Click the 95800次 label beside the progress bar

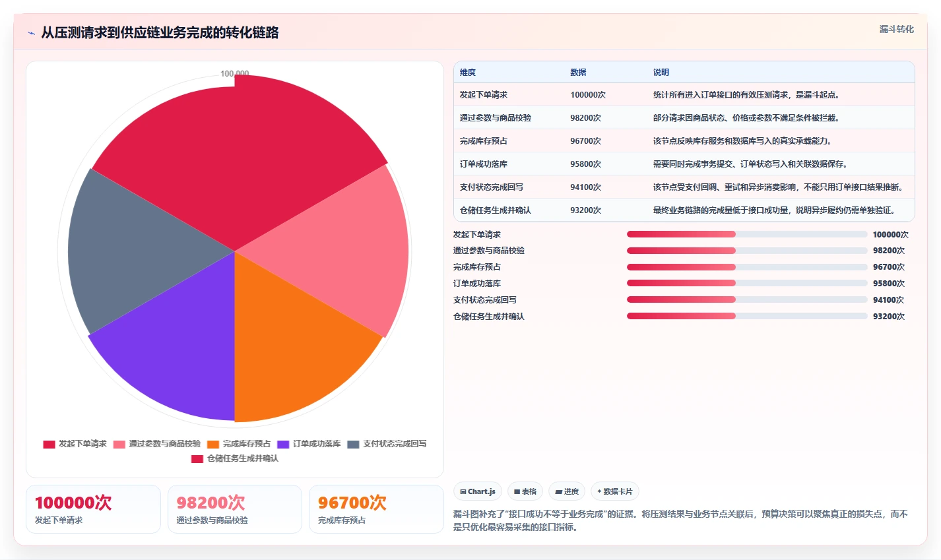pyautogui.click(x=889, y=284)
